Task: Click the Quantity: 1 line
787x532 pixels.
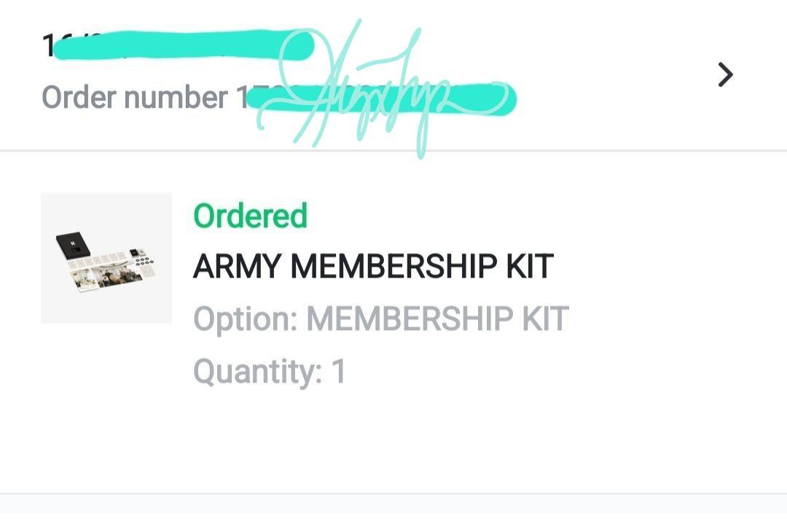Action: (x=269, y=371)
